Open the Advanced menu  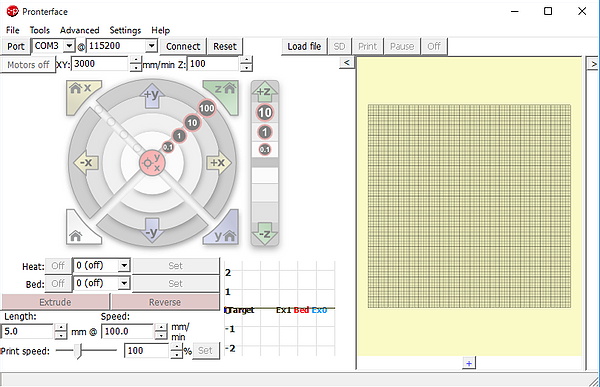coord(80,30)
